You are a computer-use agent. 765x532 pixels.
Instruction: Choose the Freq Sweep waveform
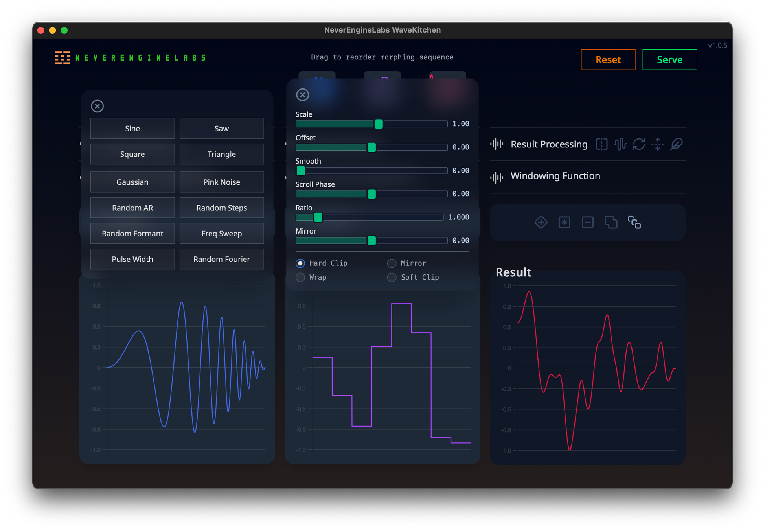click(221, 234)
